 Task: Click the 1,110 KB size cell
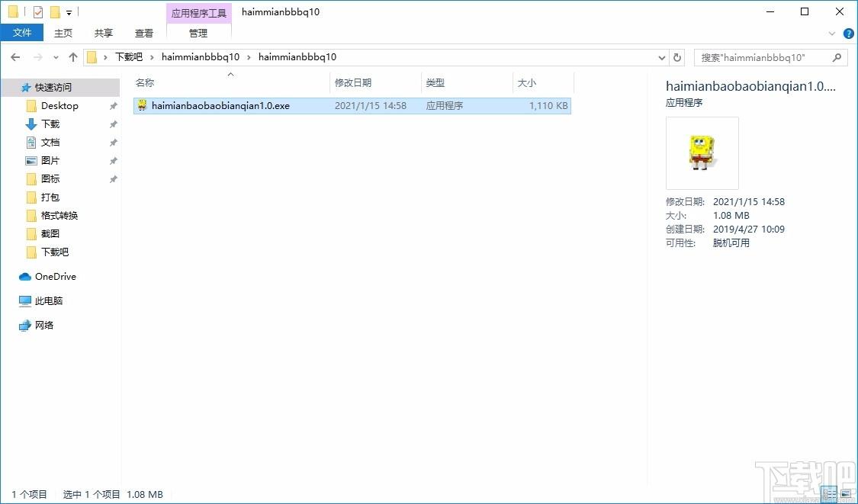coord(548,106)
